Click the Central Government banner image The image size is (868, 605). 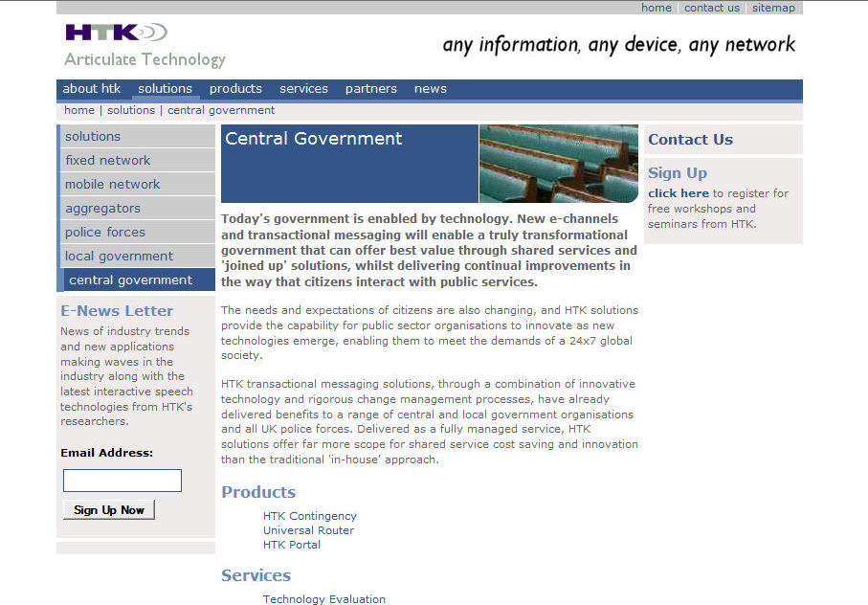[x=558, y=163]
